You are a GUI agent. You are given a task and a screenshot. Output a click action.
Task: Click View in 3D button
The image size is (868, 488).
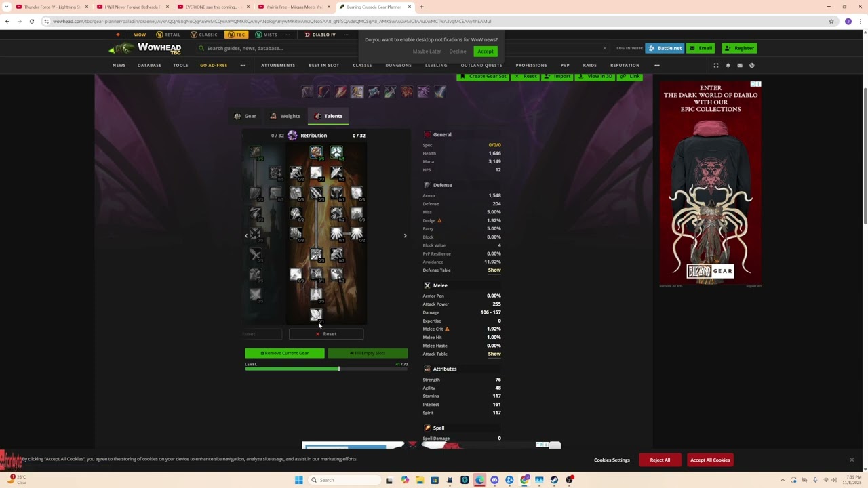coord(596,76)
